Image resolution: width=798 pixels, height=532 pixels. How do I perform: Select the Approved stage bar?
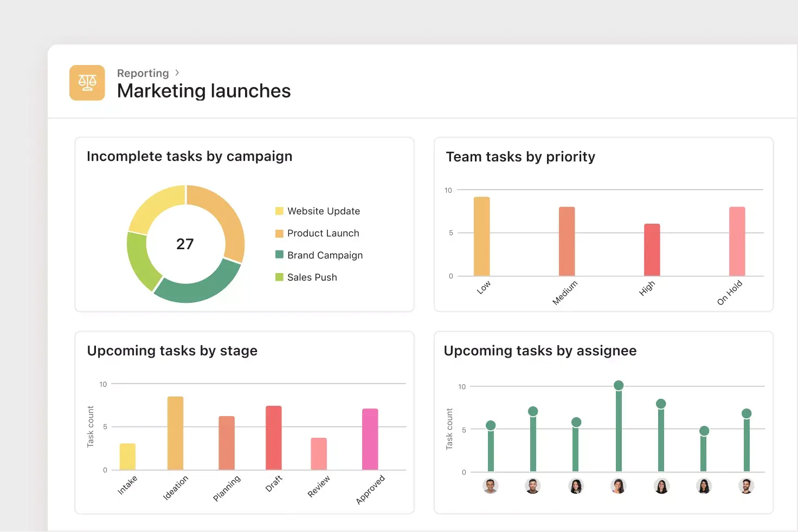(370, 439)
